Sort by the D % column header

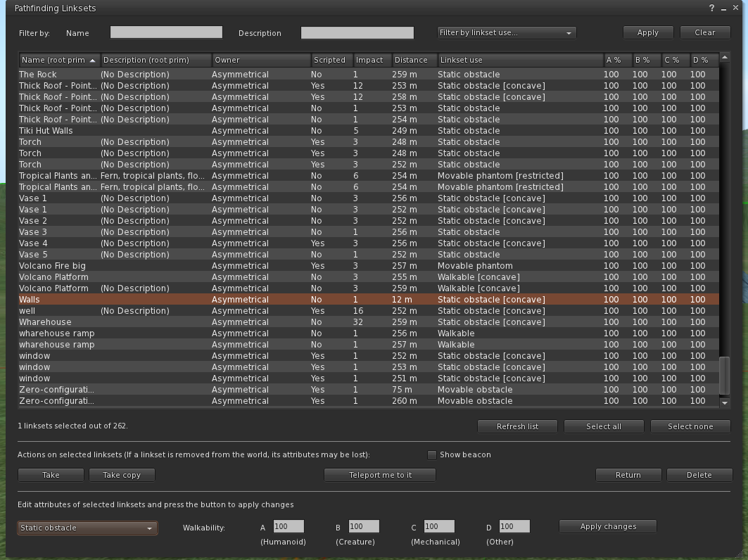[704, 60]
